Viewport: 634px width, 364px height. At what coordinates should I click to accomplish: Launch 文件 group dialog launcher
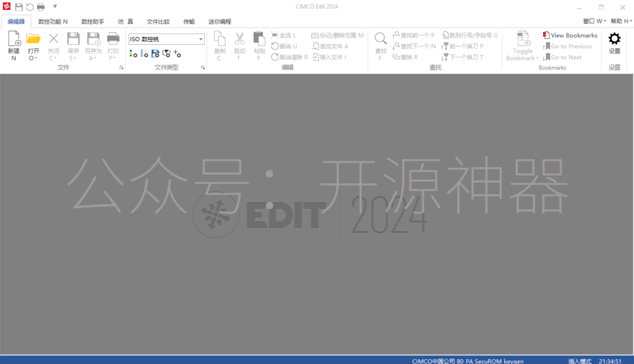(x=122, y=68)
